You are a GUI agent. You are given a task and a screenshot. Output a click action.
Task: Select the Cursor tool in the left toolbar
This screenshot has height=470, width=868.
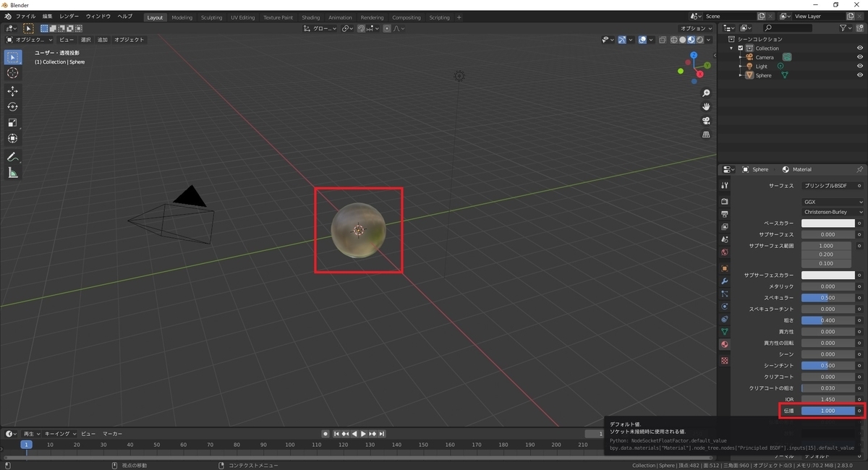12,73
